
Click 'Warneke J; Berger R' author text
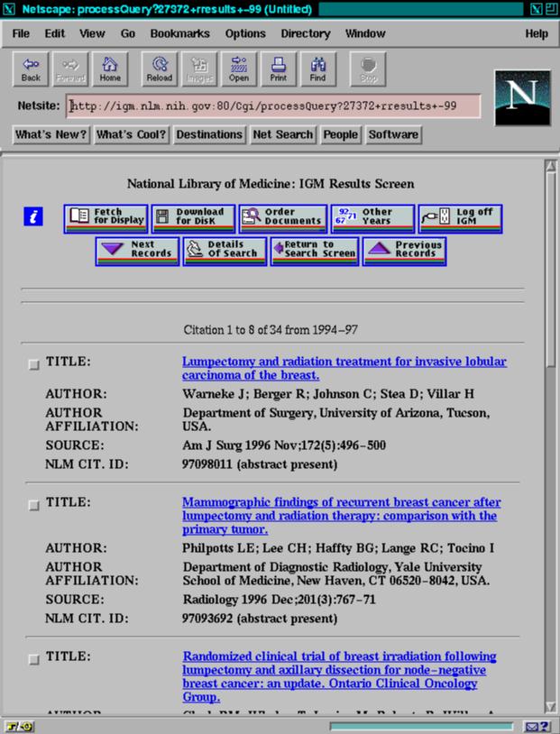[243, 394]
